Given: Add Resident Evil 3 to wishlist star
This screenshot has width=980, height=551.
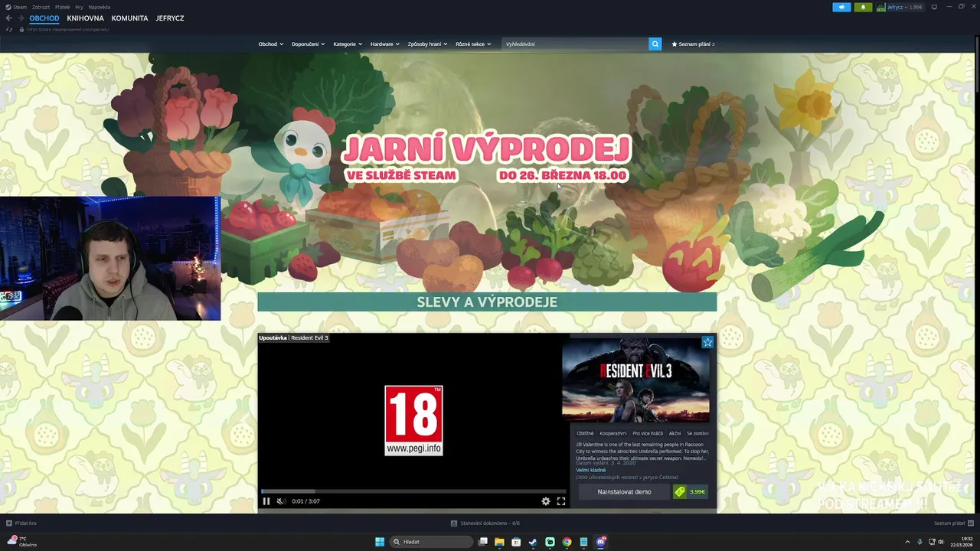Looking at the screenshot, I should [x=707, y=342].
